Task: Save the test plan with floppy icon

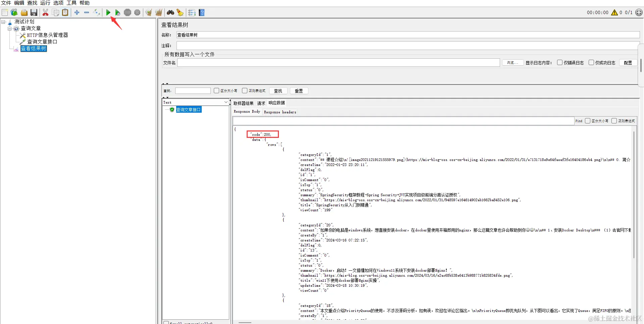Action: [x=34, y=13]
